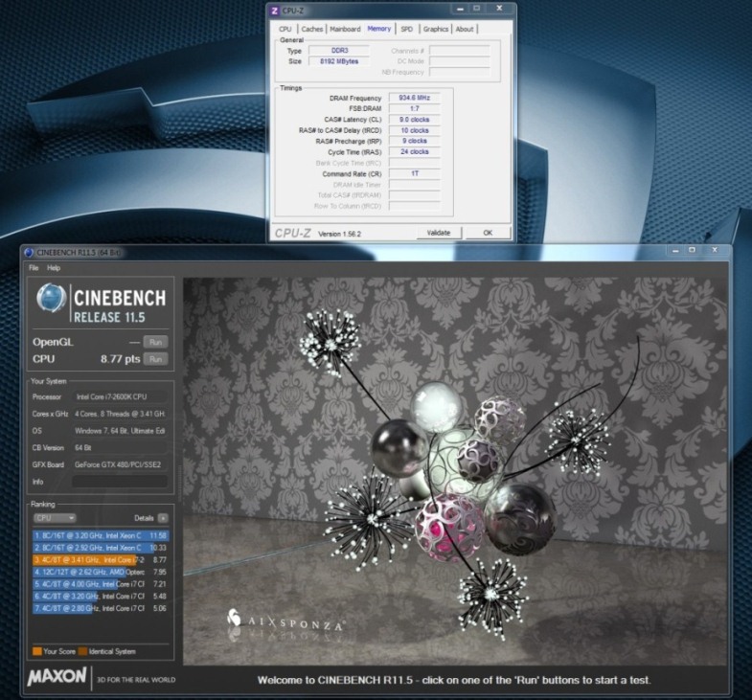
Task: Select ranking row 7 at 2.80 GHz
Action: pos(101,608)
